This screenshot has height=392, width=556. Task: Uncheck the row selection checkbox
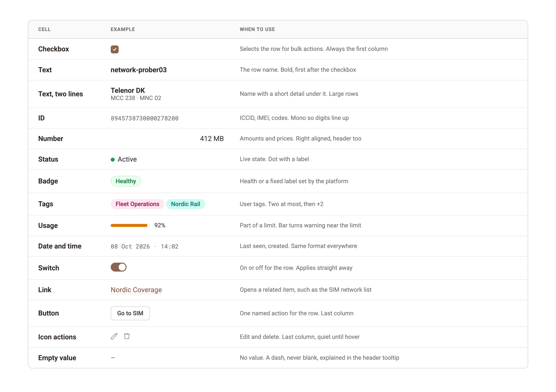[115, 49]
